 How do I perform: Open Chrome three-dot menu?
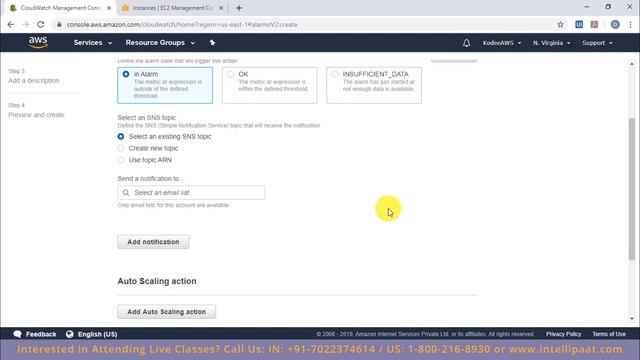[631, 24]
